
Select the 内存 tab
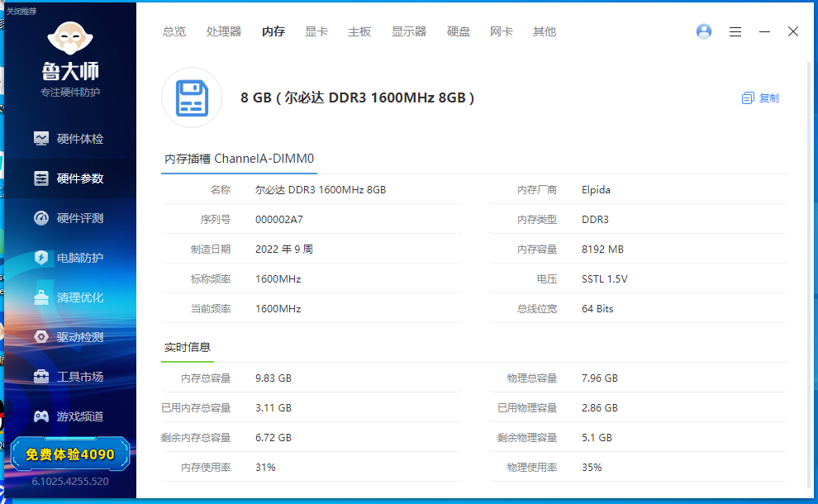coord(273,32)
